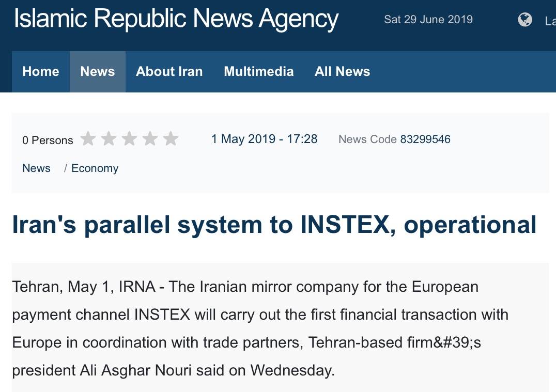Screen dimensions: 556x392
Task: Click the Islamic Republic News Agency title
Action: (176, 19)
